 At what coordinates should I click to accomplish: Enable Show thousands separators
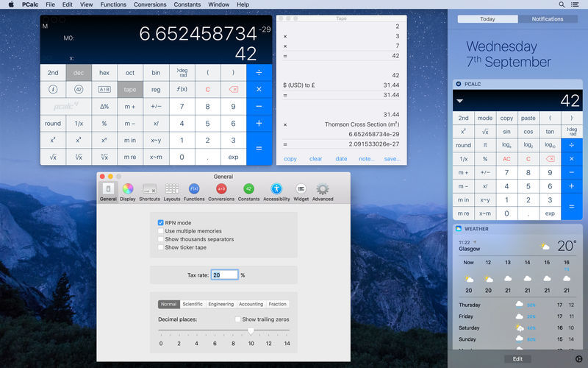click(161, 239)
